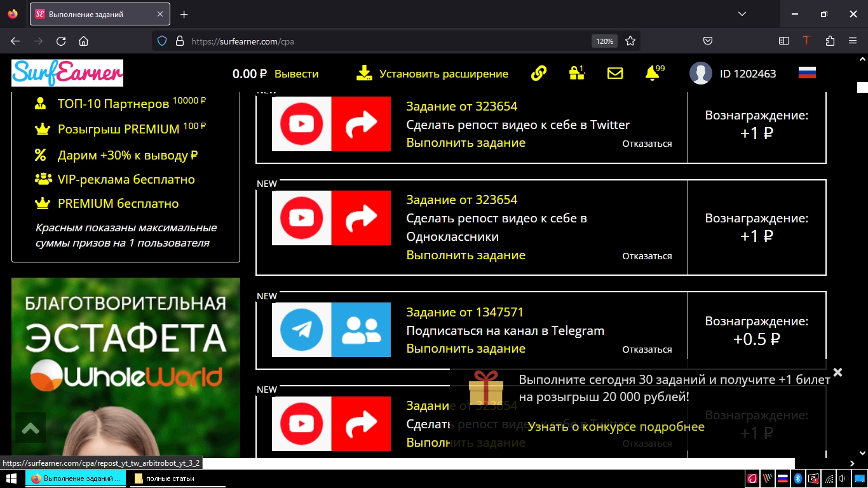The height and width of the screenshot is (488, 868).
Task: Click the user avatar icon
Action: 701,73
